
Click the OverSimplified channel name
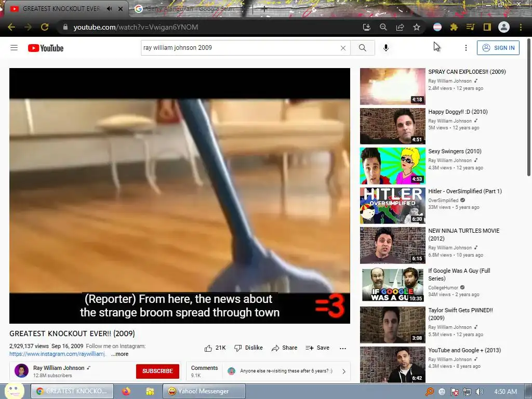(x=443, y=200)
